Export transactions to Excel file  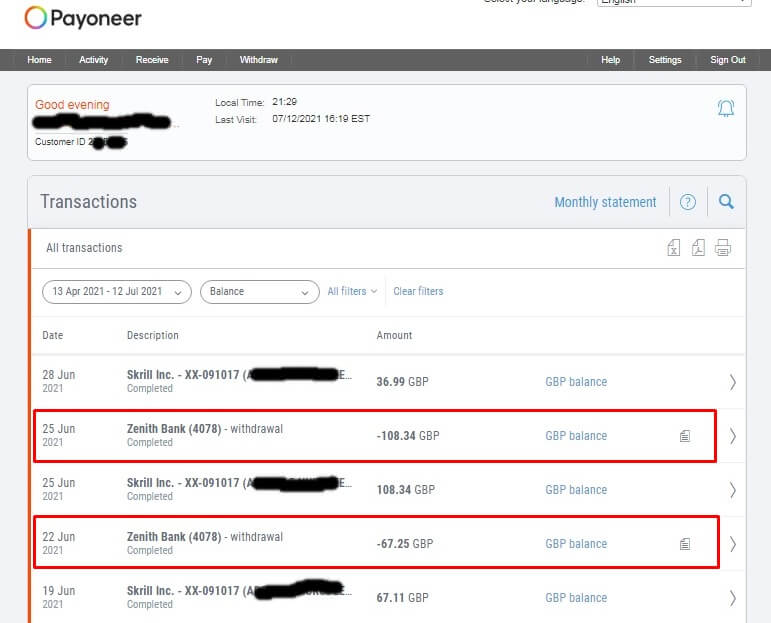pyautogui.click(x=674, y=247)
